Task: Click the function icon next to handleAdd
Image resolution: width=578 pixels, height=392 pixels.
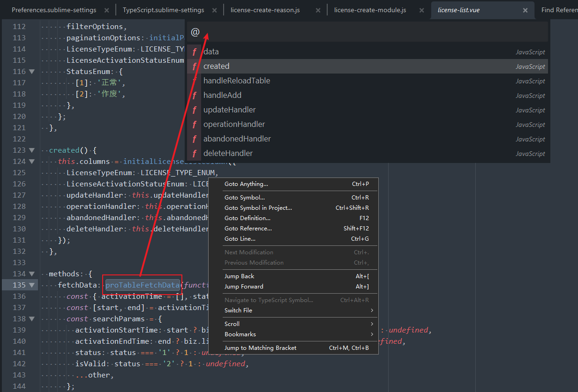Action: coord(194,96)
